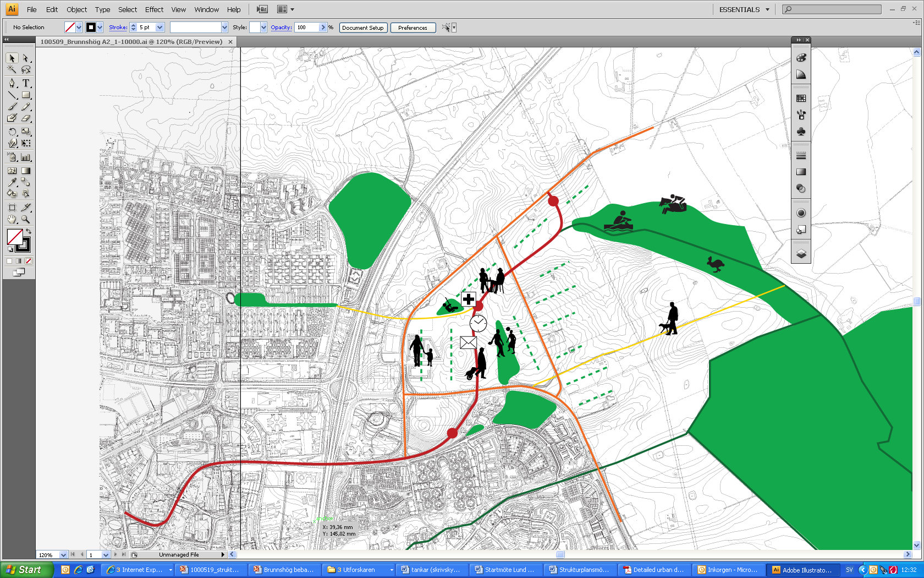
Task: Change the screen mode button
Action: [x=19, y=272]
